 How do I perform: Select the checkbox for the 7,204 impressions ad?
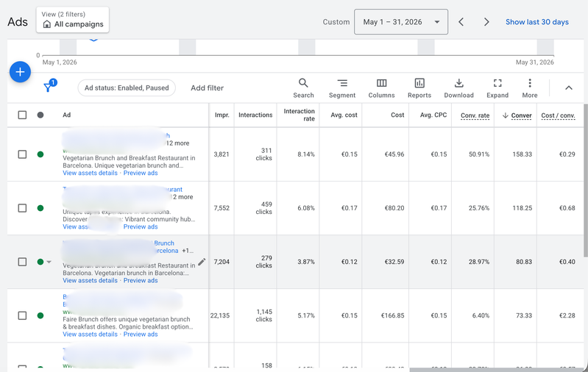click(x=23, y=262)
